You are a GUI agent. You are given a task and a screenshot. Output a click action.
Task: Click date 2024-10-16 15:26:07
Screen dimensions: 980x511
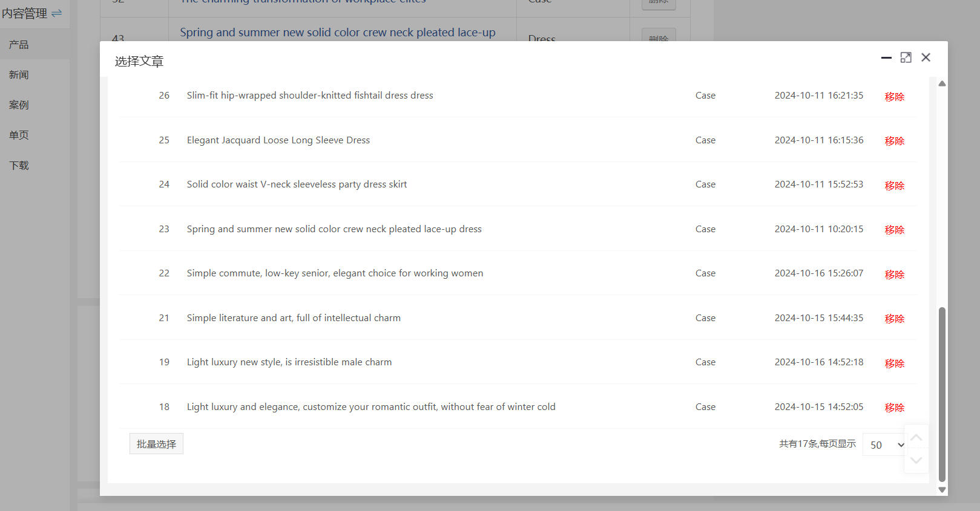[x=819, y=273]
